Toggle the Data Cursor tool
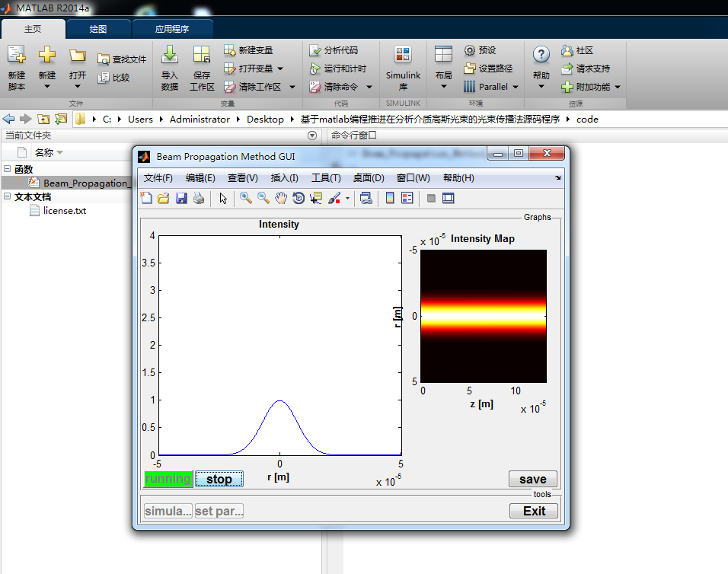 point(316,198)
